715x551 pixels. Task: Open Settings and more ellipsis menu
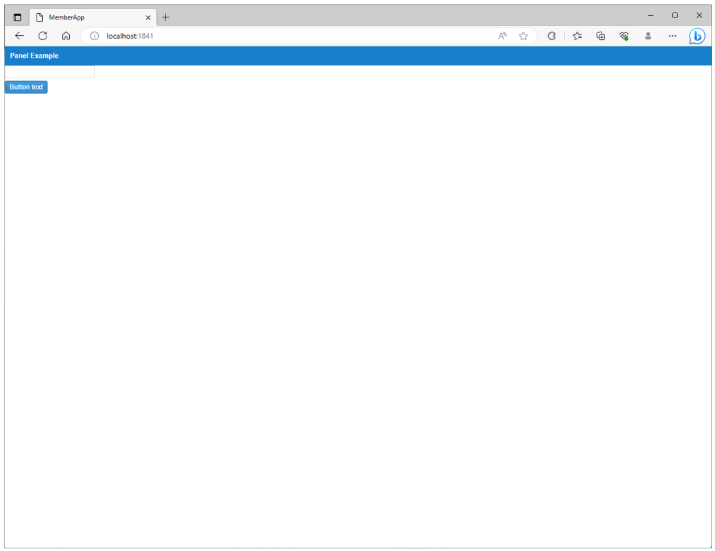click(x=672, y=36)
